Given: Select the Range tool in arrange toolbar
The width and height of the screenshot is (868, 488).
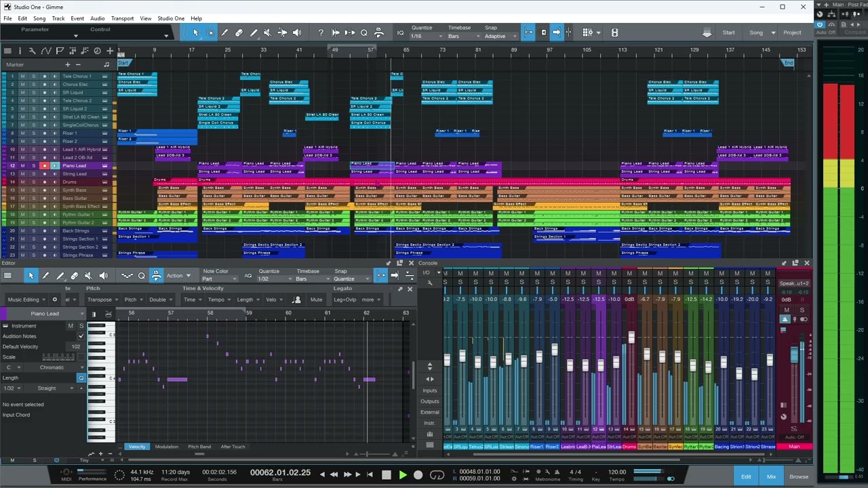Looking at the screenshot, I should coord(210,33).
